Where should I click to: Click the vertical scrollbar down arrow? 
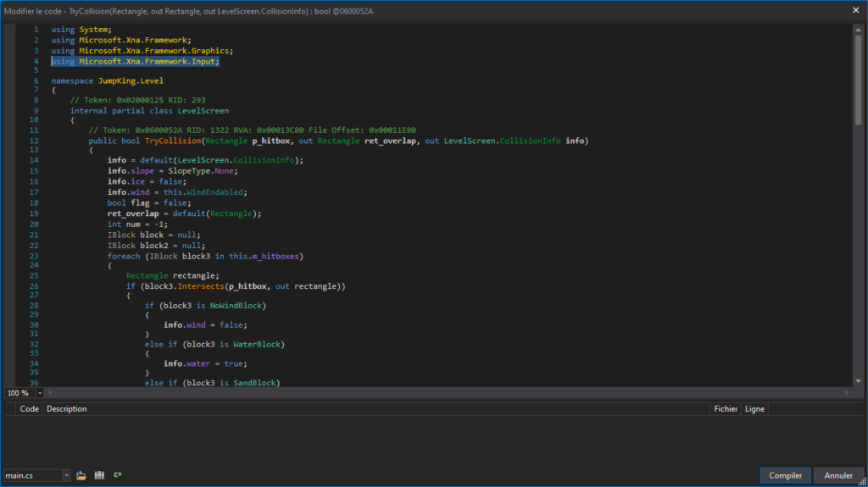pyautogui.click(x=858, y=381)
